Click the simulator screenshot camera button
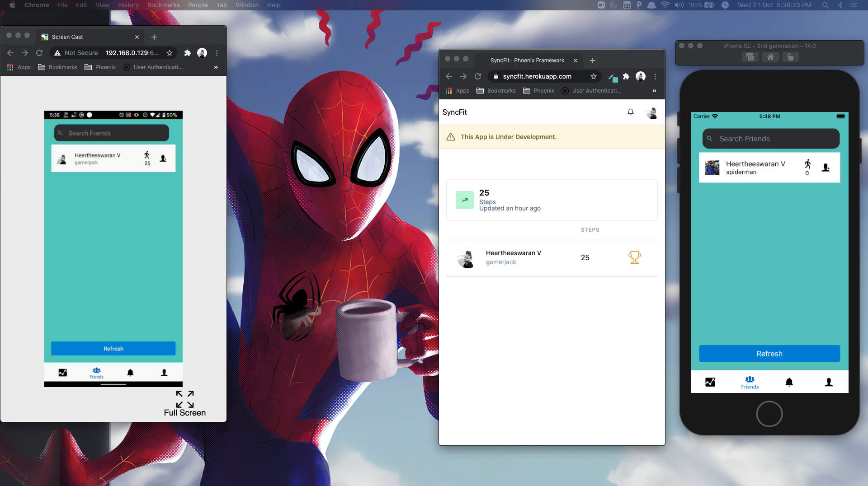Viewport: 868px width, 486px height. [750, 57]
